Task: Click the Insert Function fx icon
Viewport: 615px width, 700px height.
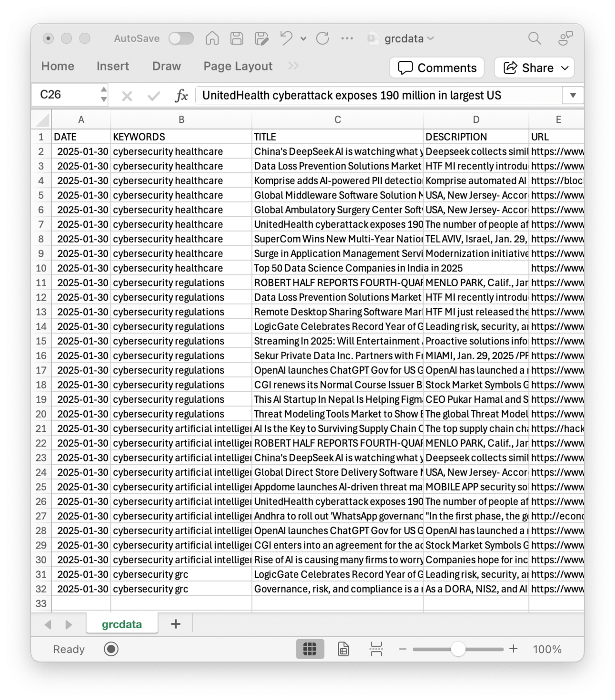Action: pos(181,96)
